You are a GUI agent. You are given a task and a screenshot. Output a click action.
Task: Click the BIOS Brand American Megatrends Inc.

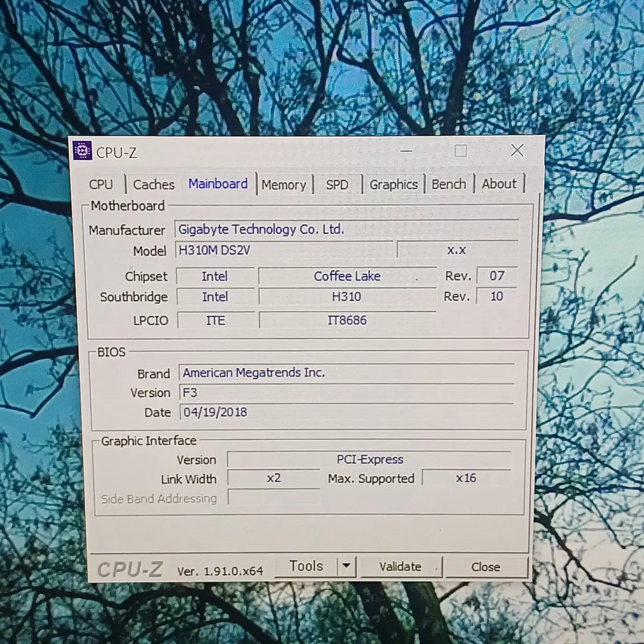[x=346, y=372]
